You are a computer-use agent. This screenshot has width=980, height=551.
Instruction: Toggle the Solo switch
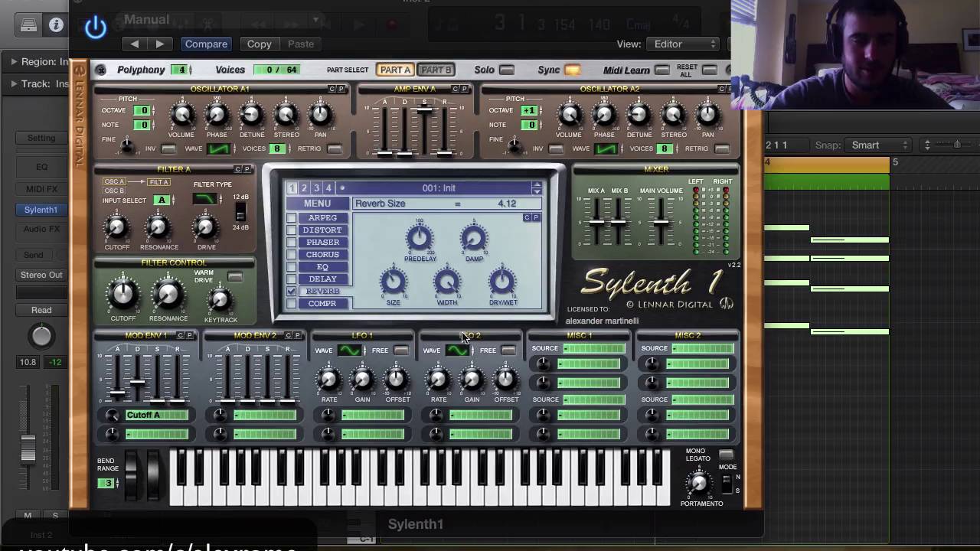click(x=507, y=70)
